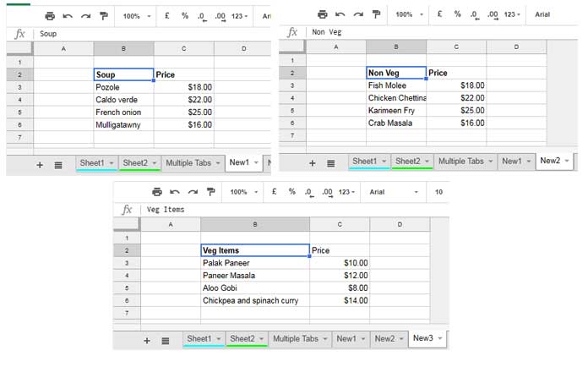Screen dimensions: 588x367
Task: Pick paint format in the Veg Items spreadsheet
Action: [x=210, y=191]
